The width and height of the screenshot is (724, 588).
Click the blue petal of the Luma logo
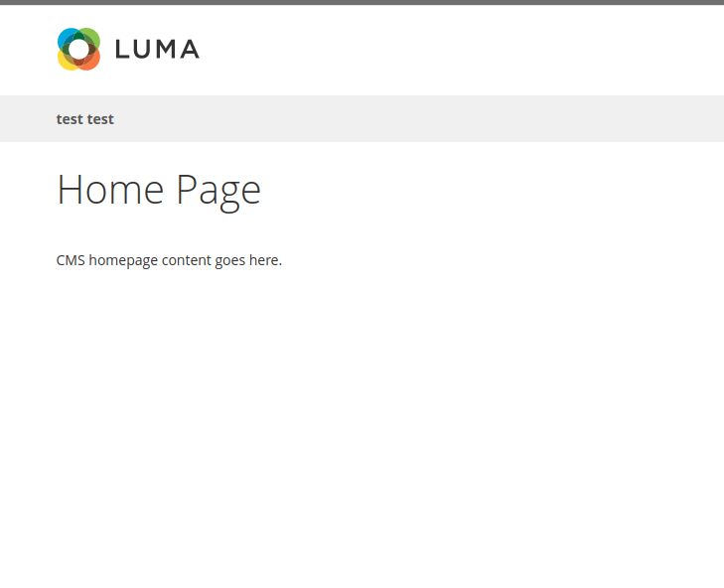(66, 36)
